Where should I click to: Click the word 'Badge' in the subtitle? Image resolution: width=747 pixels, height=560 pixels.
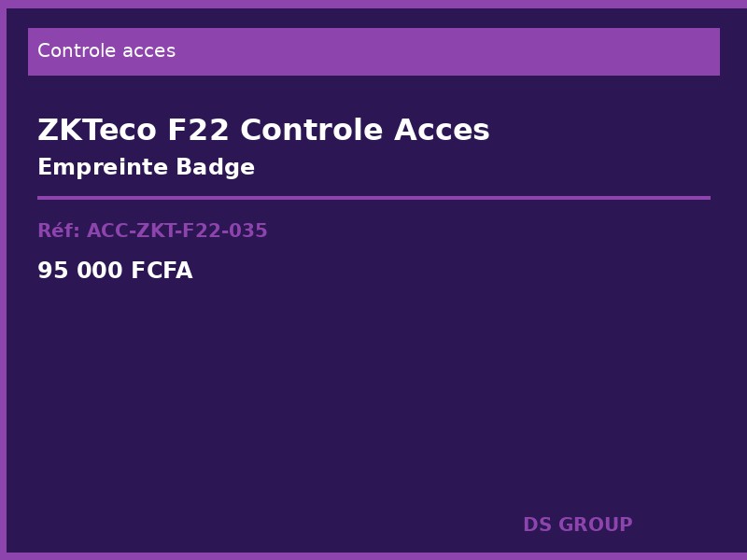217,168
